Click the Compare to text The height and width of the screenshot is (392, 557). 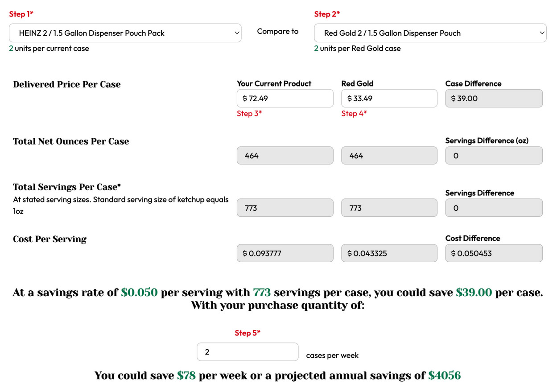277,31
